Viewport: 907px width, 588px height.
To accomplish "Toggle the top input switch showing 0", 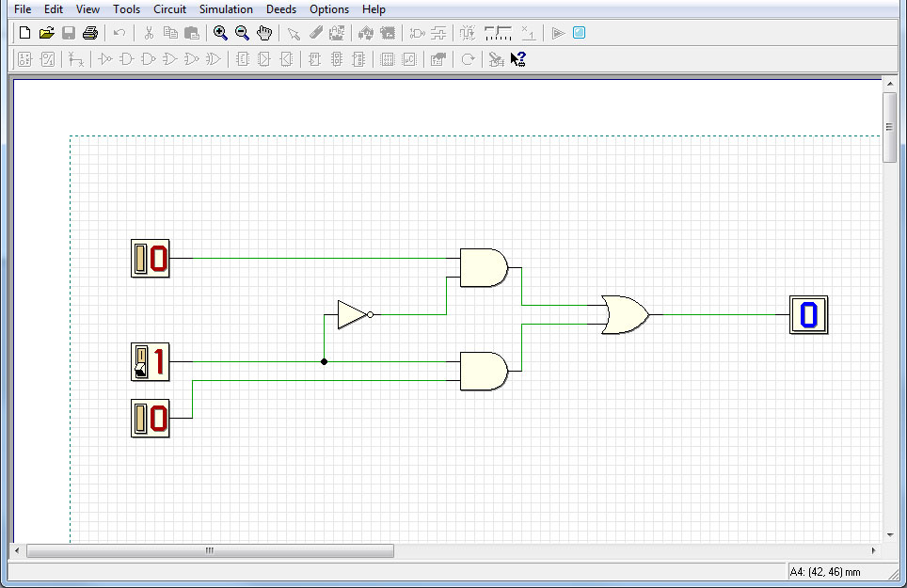I will click(x=151, y=259).
